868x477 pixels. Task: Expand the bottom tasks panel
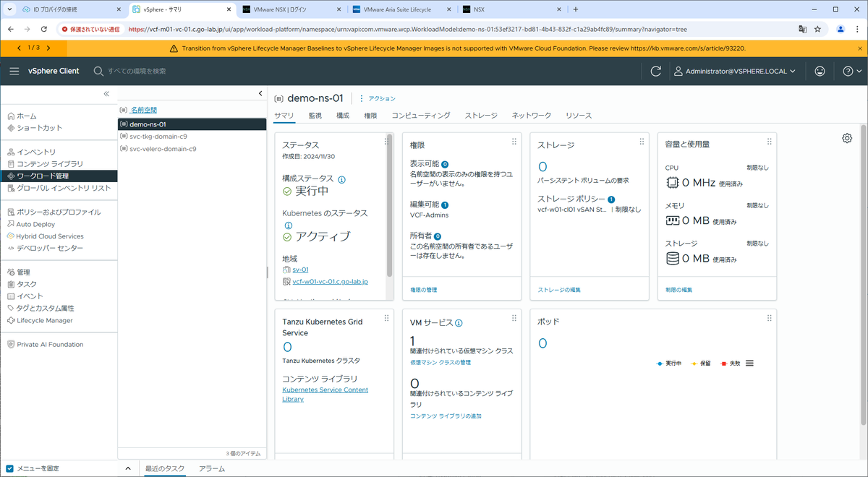[x=128, y=468]
